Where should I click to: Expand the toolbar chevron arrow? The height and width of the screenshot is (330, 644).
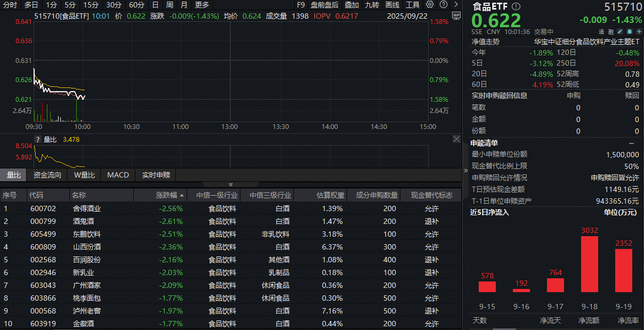(456, 5)
